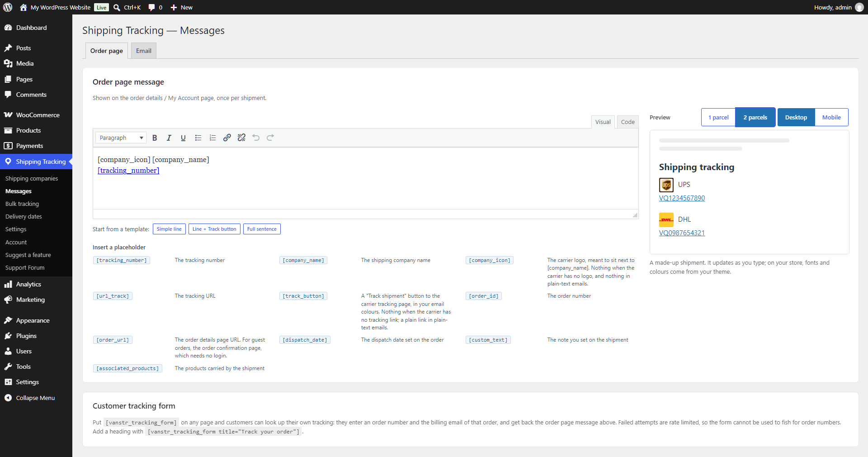Switch preview to 2 parcels
The height and width of the screenshot is (457, 868).
point(755,117)
